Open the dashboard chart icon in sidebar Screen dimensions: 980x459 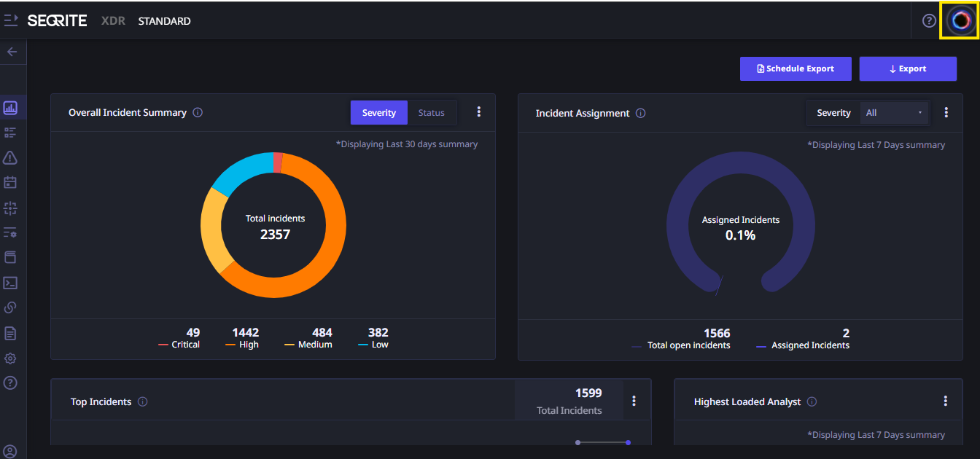[10, 109]
